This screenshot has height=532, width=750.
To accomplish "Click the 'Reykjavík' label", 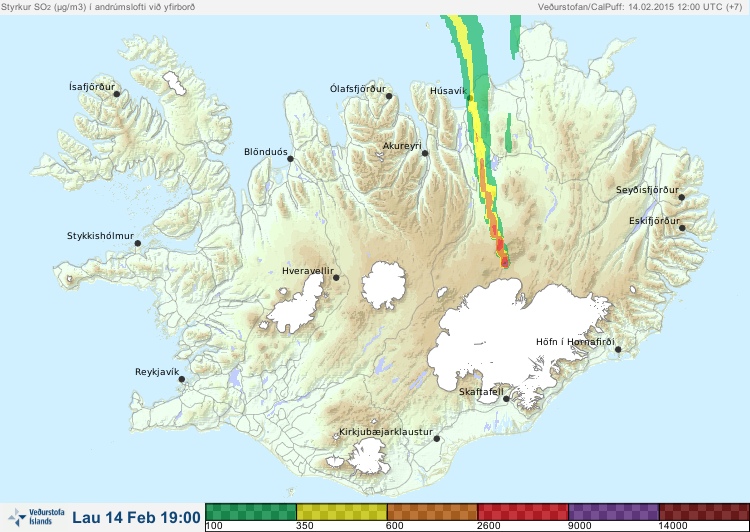I will [157, 372].
